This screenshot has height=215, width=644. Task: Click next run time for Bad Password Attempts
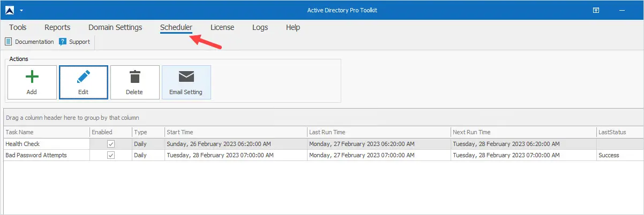[x=506, y=155]
